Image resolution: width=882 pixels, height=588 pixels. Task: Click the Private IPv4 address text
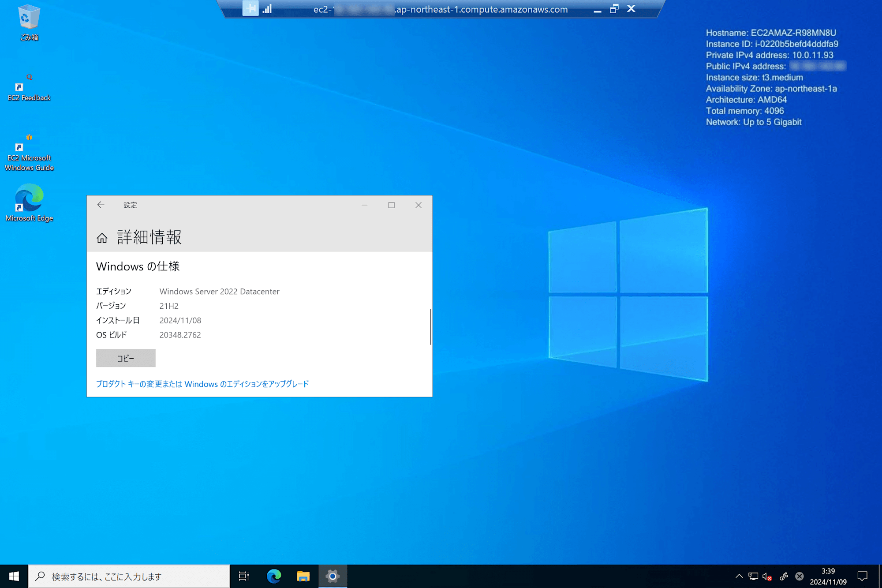[770, 55]
